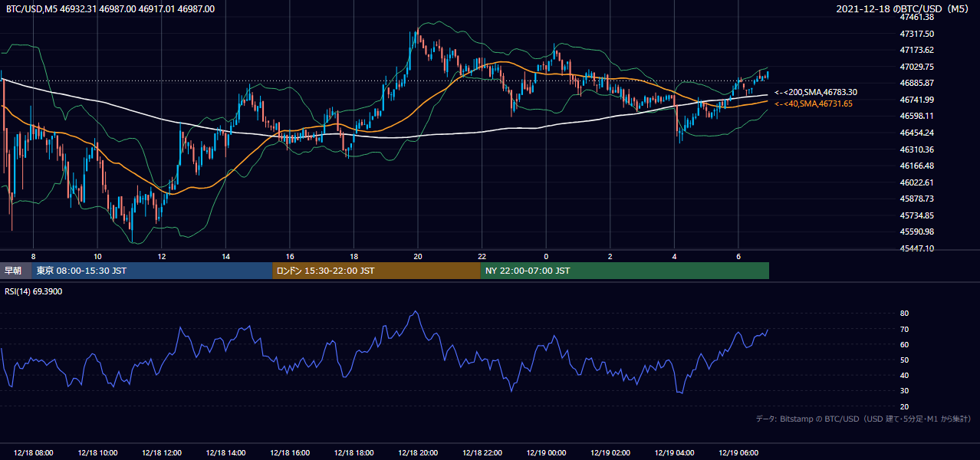The image size is (980, 460).
Task: Click the 40 SMA label reading 46731.65
Action: (814, 103)
